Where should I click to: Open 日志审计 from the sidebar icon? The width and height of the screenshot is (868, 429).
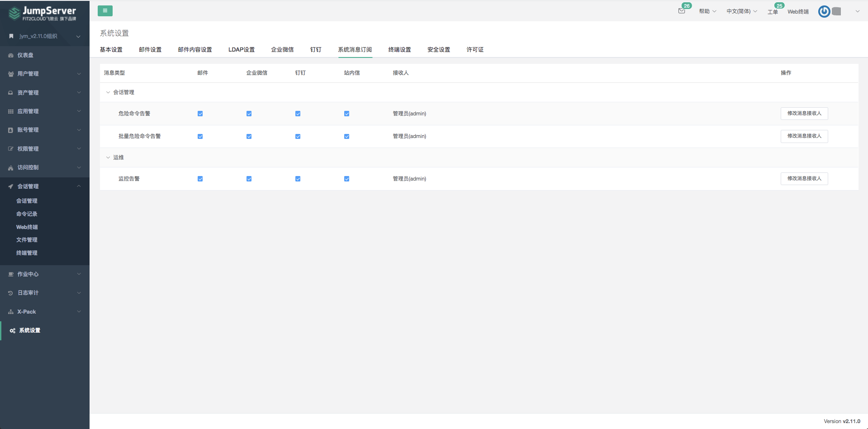point(10,293)
